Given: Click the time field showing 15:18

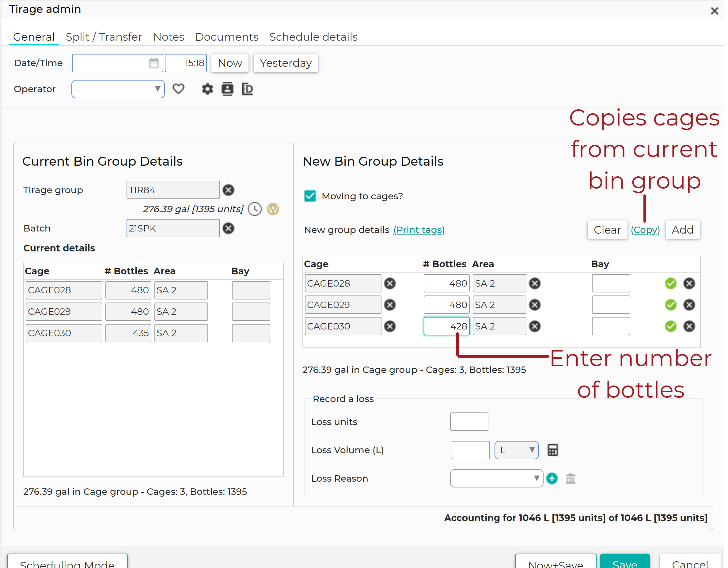Looking at the screenshot, I should click(x=186, y=63).
